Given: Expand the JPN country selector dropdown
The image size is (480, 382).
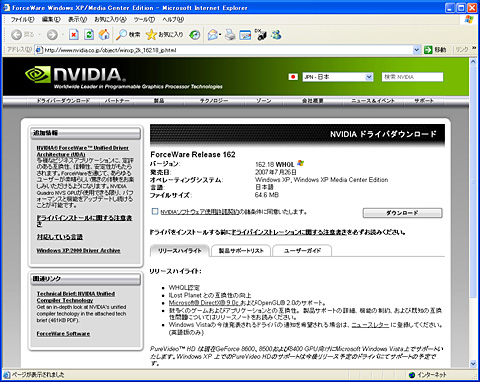Looking at the screenshot, I should click(369, 77).
